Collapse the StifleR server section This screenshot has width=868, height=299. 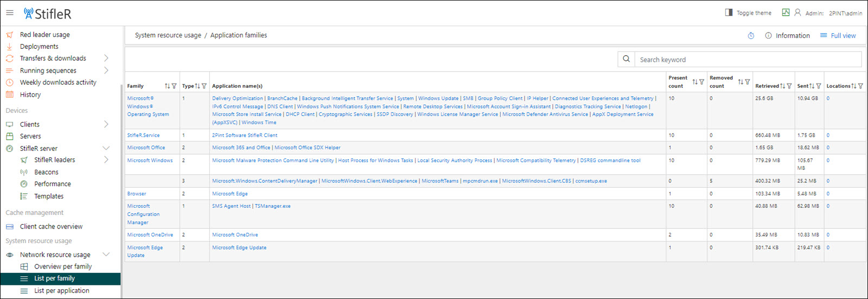tap(106, 148)
